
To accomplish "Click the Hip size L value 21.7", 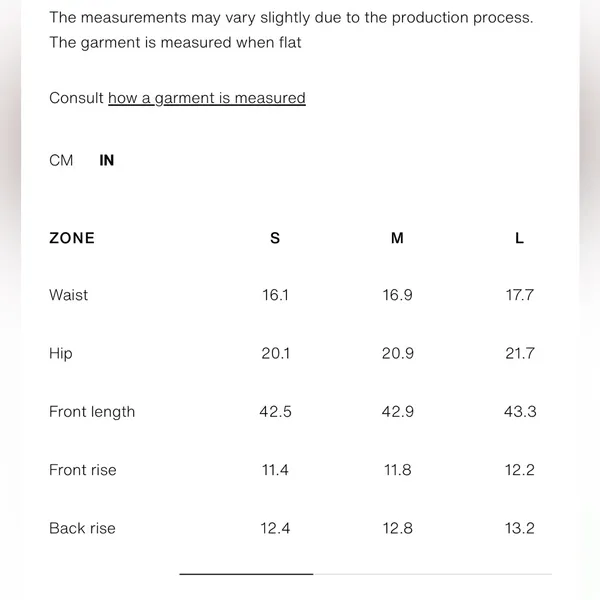I will 520,353.
